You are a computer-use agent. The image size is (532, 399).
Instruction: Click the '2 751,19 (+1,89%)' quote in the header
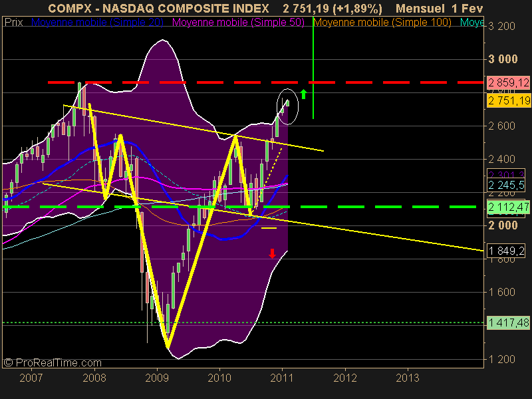point(332,9)
